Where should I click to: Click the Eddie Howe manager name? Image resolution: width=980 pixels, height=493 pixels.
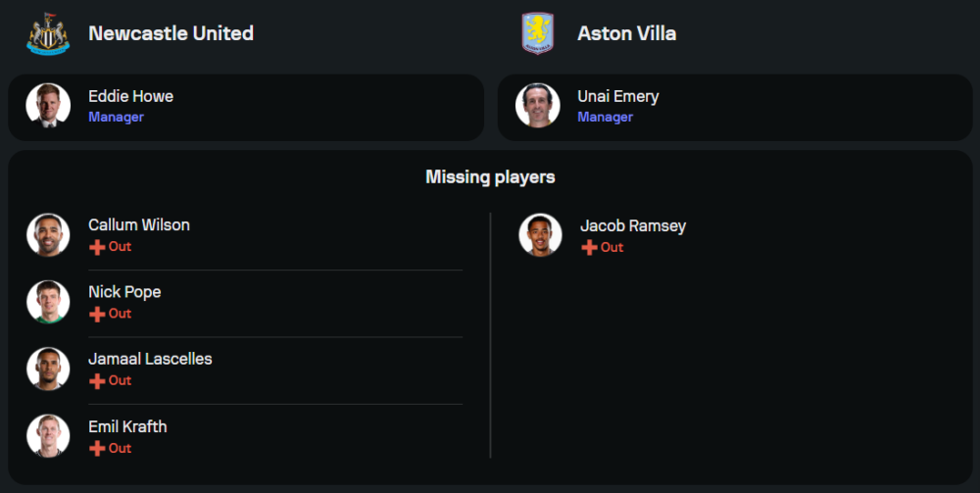click(130, 96)
